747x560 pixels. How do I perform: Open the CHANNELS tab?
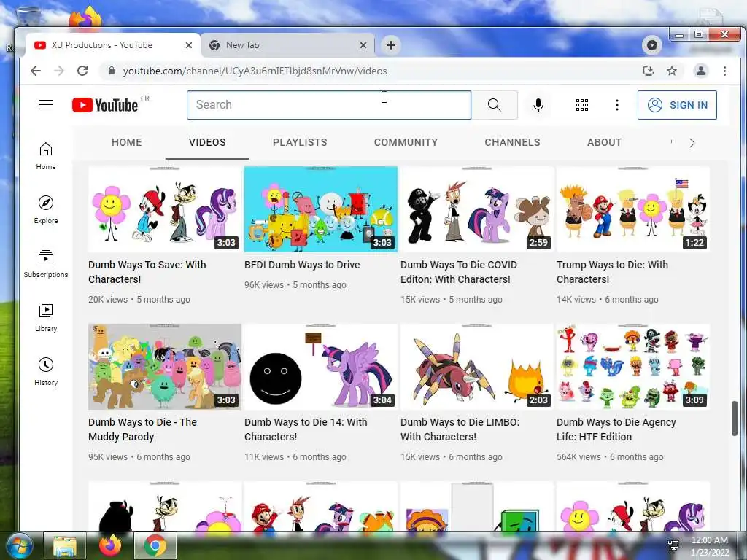pos(512,142)
